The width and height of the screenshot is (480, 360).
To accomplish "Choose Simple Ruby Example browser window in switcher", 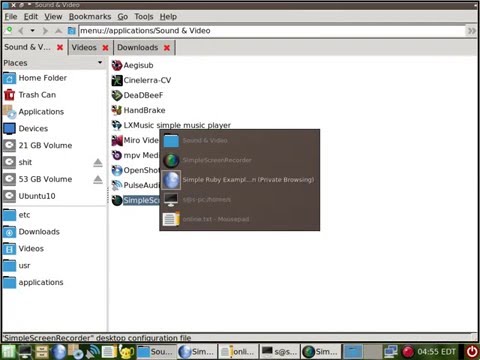I will [239, 180].
